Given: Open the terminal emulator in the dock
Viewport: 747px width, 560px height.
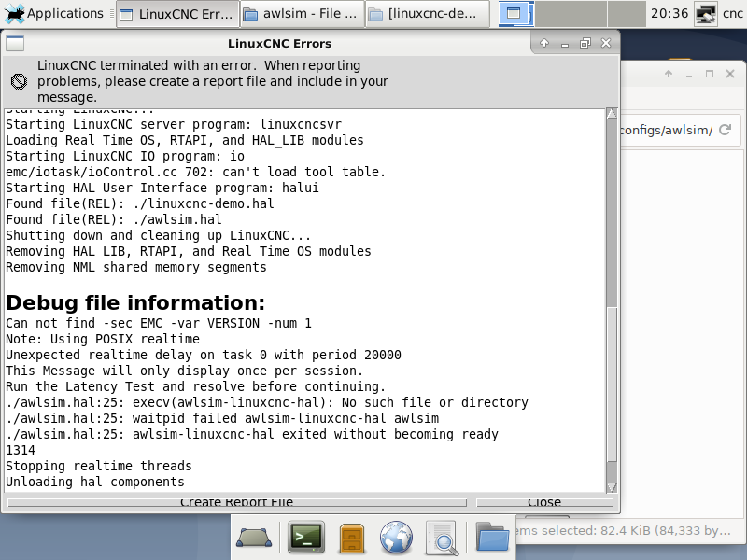Looking at the screenshot, I should (305, 538).
